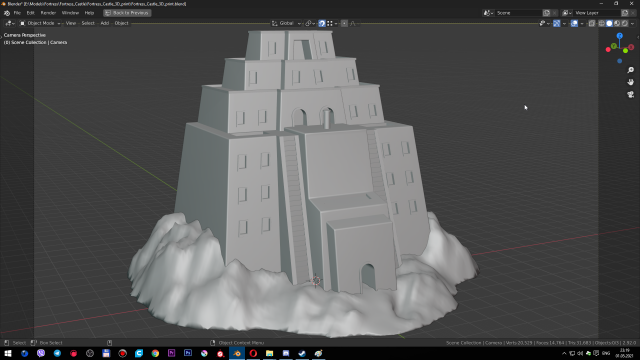Open Steam from the taskbar
The width and height of the screenshot is (640, 360).
(x=302, y=353)
